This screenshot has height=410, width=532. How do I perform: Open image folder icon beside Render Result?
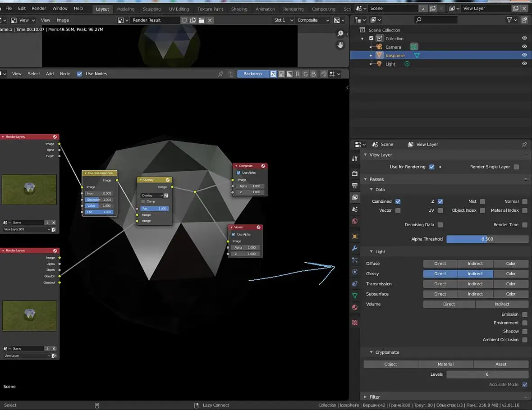[x=201, y=20]
